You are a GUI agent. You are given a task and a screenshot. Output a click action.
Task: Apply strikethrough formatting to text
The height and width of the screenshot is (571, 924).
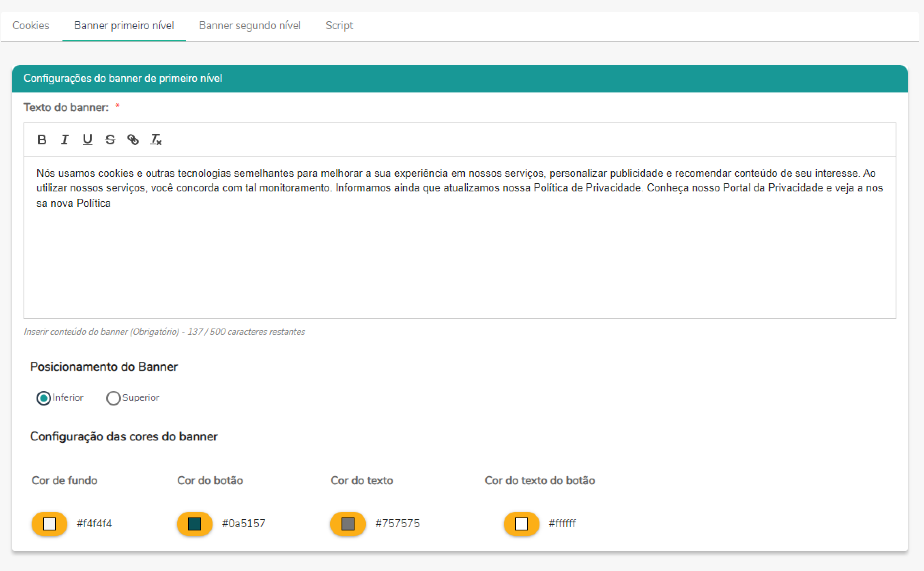110,140
